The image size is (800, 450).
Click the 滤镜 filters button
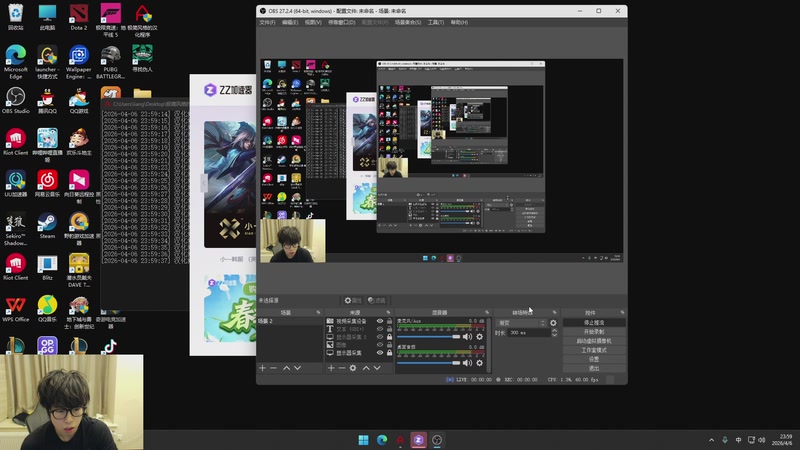(377, 301)
